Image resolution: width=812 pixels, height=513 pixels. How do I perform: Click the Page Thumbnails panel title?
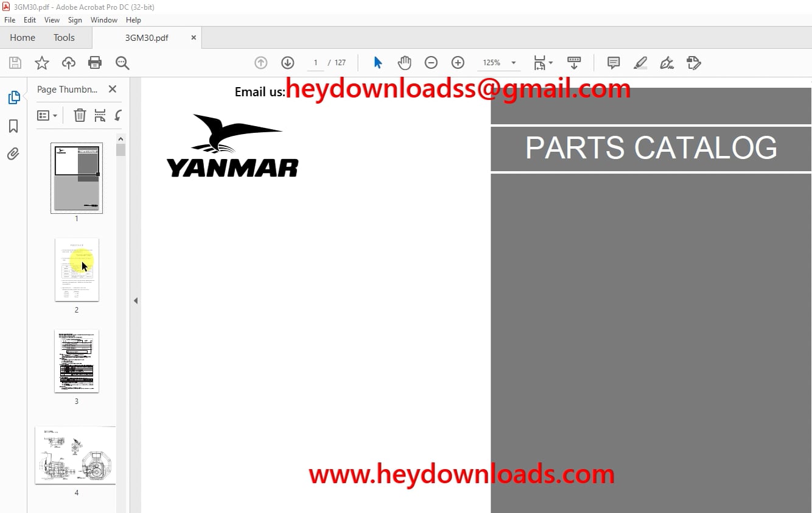point(67,89)
